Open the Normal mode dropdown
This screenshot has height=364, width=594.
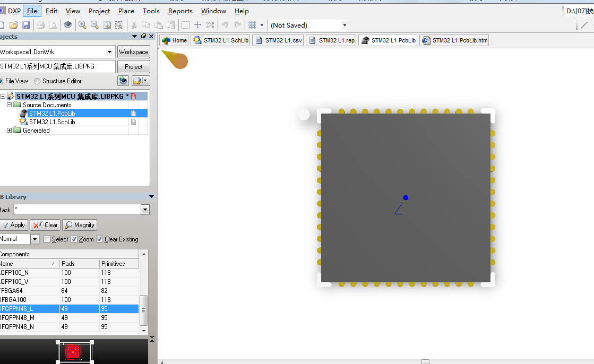click(x=35, y=239)
